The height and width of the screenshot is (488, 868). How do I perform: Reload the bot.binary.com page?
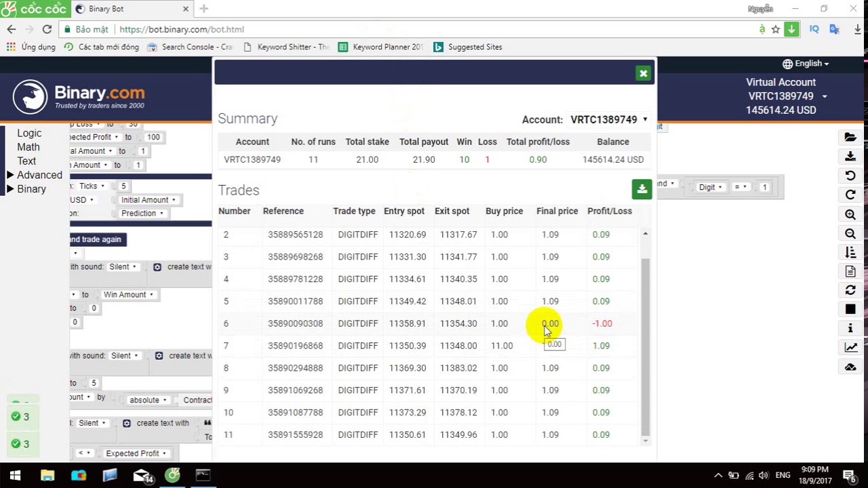(x=47, y=29)
